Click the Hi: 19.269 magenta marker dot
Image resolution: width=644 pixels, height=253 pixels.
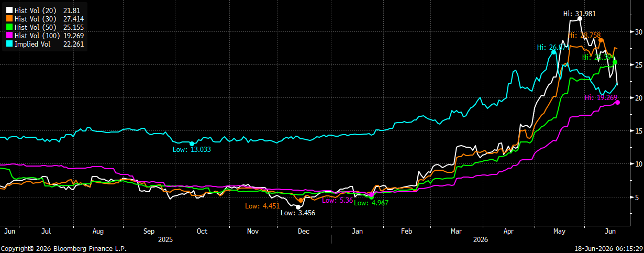pyautogui.click(x=617, y=102)
